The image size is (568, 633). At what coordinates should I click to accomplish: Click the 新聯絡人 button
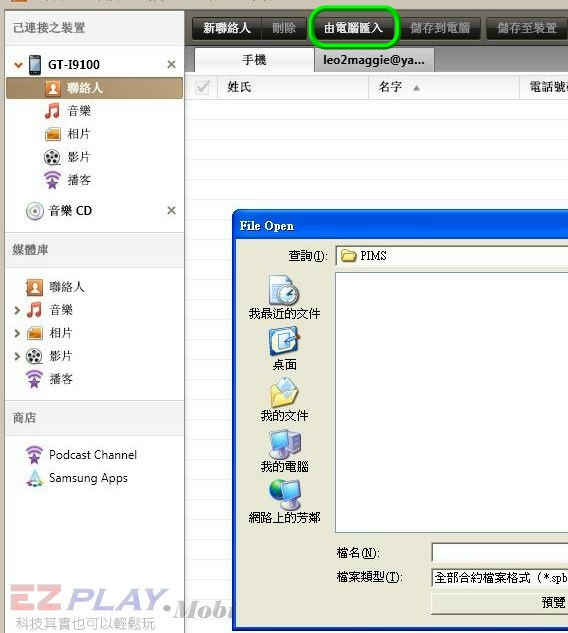coord(227,28)
